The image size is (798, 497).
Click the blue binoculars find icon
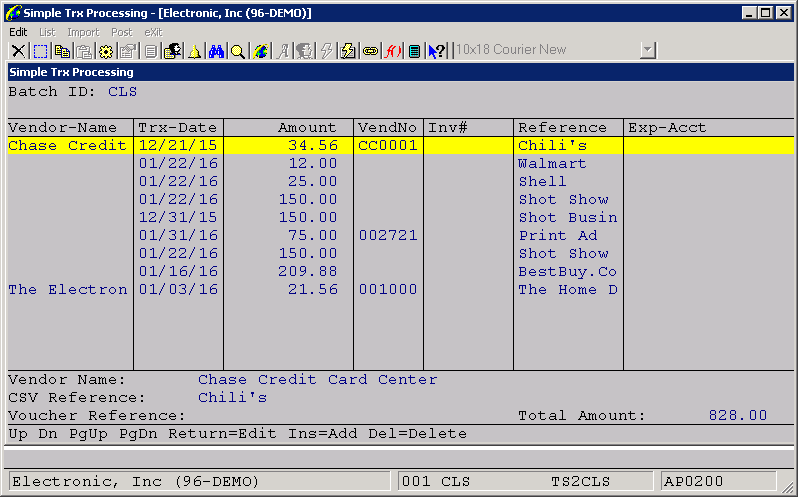216,51
